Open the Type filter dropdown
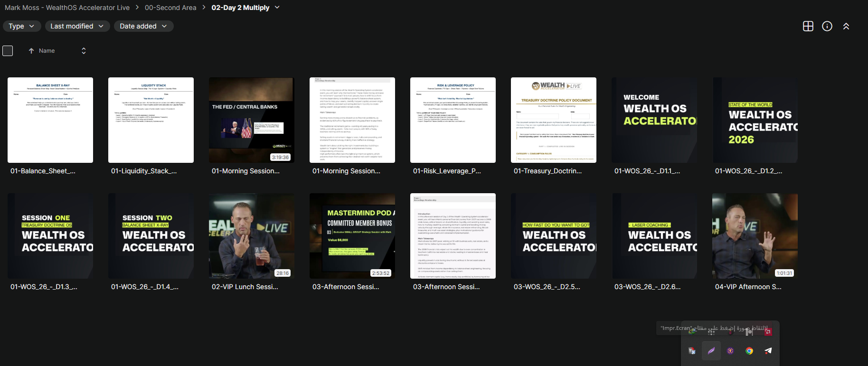868x366 pixels. (22, 26)
